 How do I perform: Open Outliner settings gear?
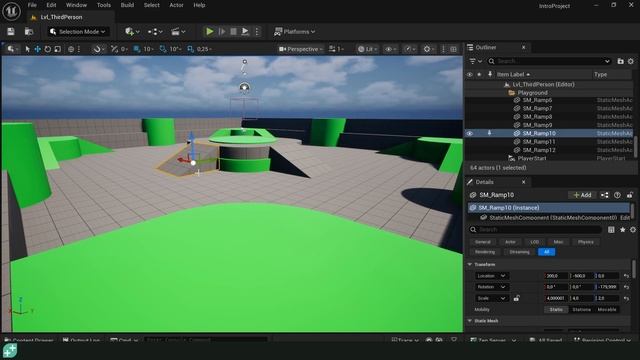[631, 61]
